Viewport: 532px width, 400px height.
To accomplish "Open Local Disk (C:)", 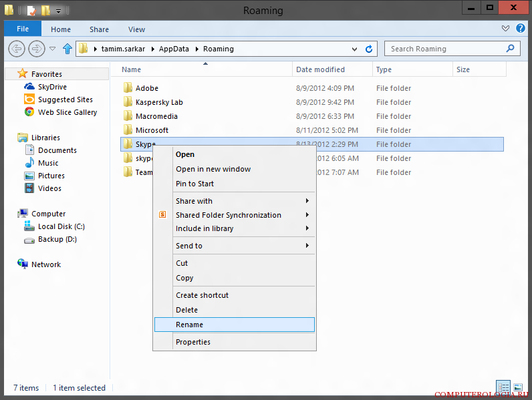I will coord(61,226).
